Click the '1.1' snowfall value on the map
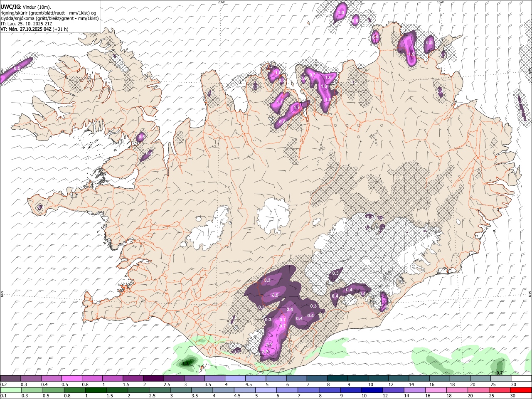The image size is (532, 399). (x=280, y=102)
